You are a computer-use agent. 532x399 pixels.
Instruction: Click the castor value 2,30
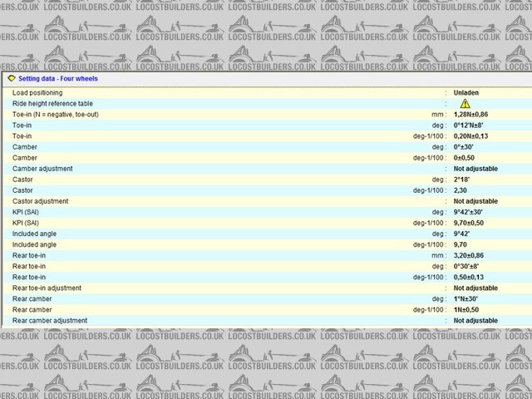(461, 190)
